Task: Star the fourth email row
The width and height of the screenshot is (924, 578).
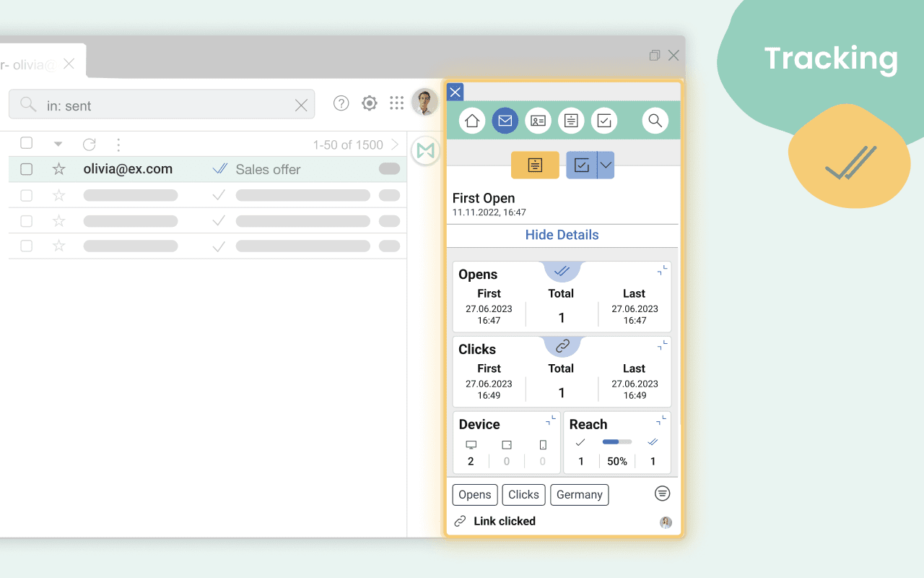Action: [x=59, y=246]
